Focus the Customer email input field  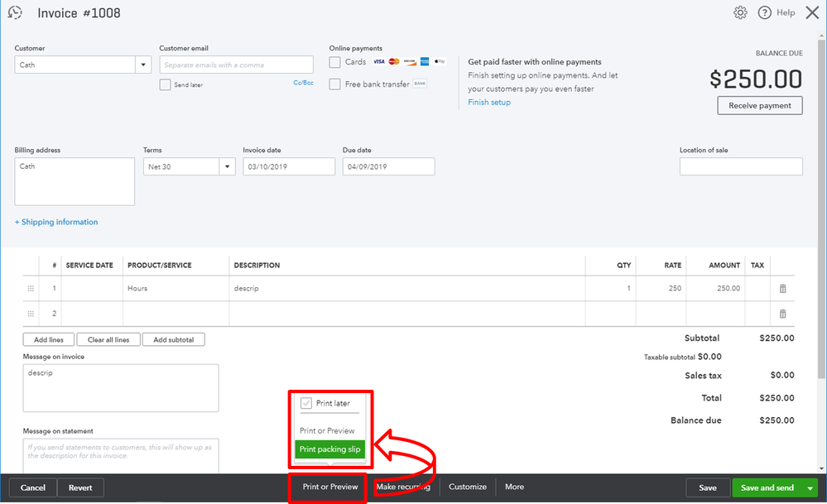point(236,65)
